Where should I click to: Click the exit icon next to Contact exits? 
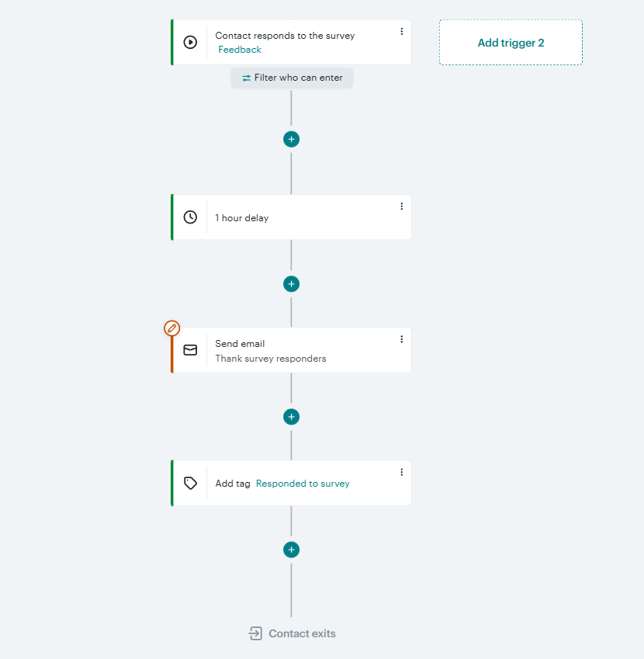(x=254, y=633)
